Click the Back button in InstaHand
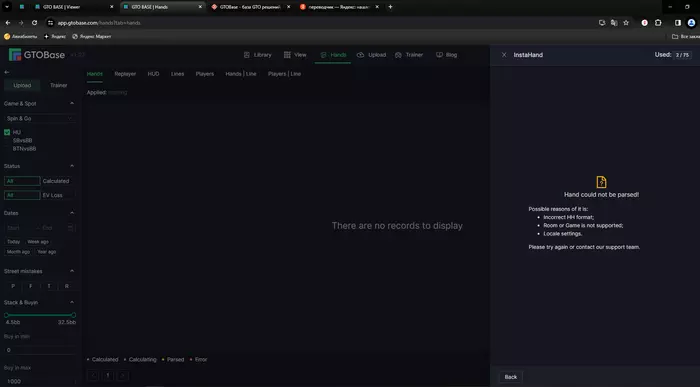700x387 pixels. [x=511, y=377]
